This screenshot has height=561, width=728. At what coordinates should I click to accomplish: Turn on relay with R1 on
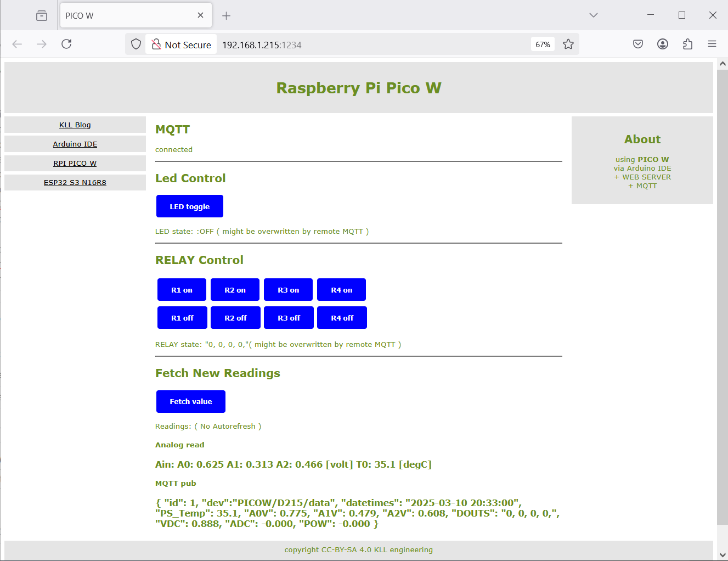coord(182,290)
